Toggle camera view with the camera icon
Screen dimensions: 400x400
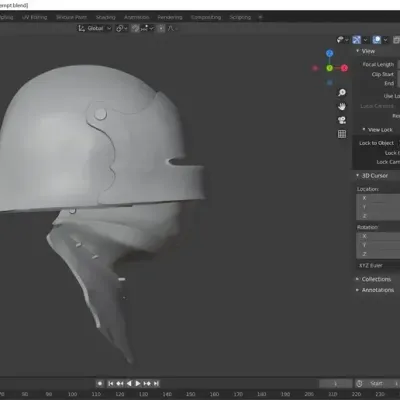click(x=342, y=120)
